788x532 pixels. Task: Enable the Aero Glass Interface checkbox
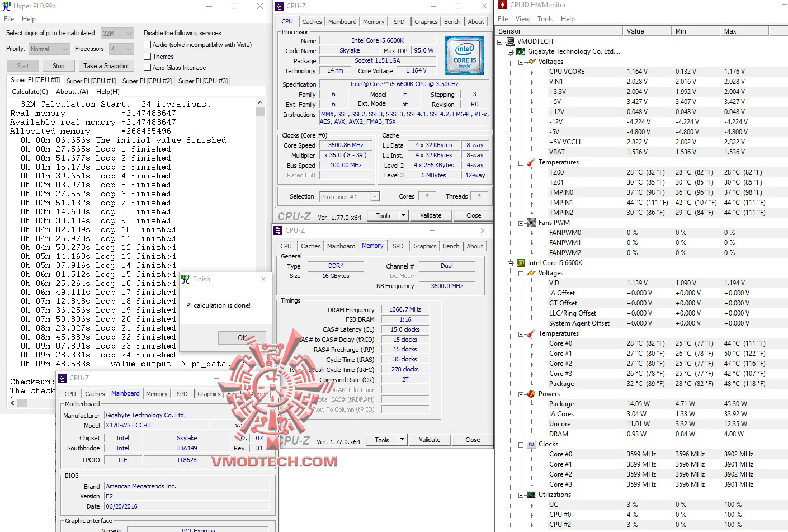[147, 67]
